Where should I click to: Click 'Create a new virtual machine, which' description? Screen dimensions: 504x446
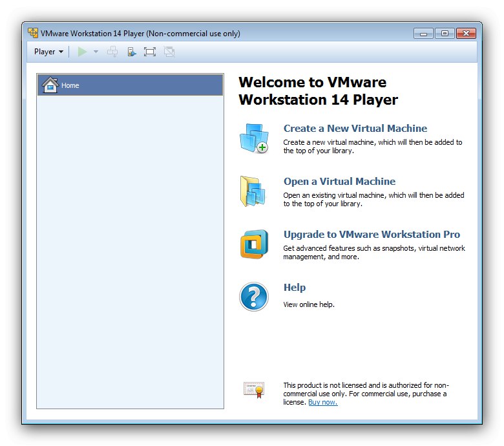tap(373, 146)
